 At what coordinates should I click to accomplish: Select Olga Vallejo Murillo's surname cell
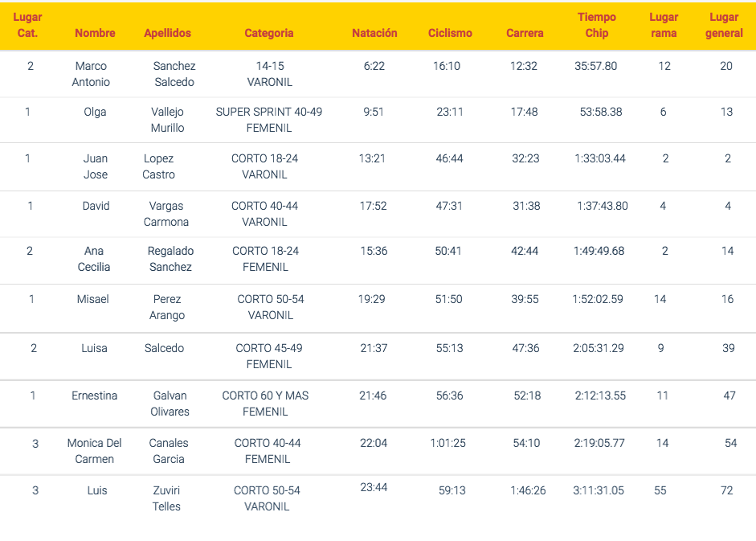point(167,120)
